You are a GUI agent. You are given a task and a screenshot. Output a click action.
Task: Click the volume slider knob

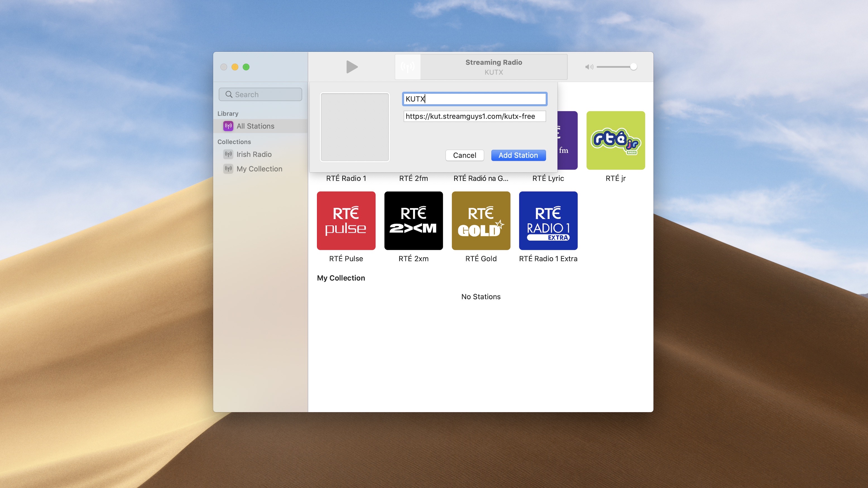[633, 67]
